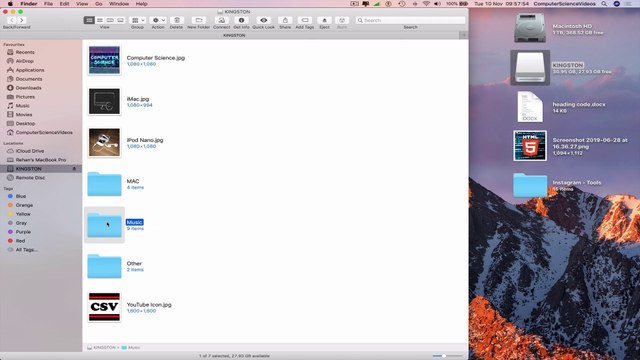Click the Finder Search field

tap(410, 20)
